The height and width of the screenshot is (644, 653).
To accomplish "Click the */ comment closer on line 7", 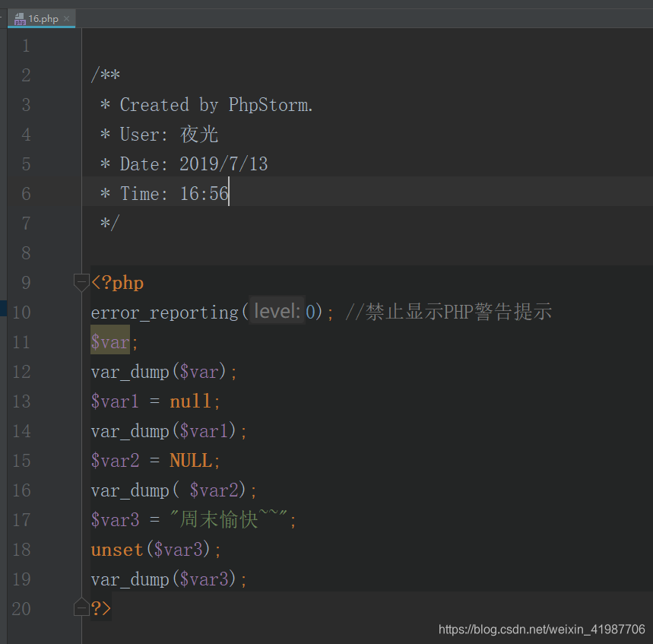I will [x=110, y=223].
